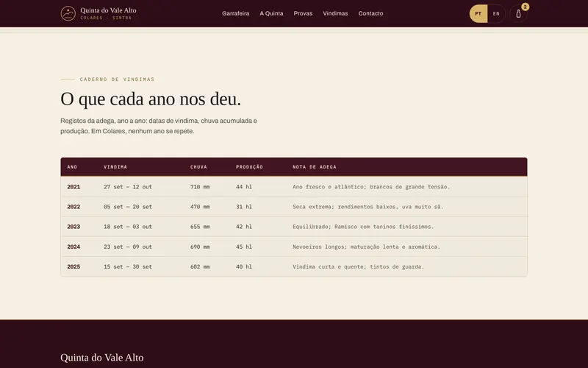Click production value 44 hl
This screenshot has width=588, height=368.
point(244,187)
